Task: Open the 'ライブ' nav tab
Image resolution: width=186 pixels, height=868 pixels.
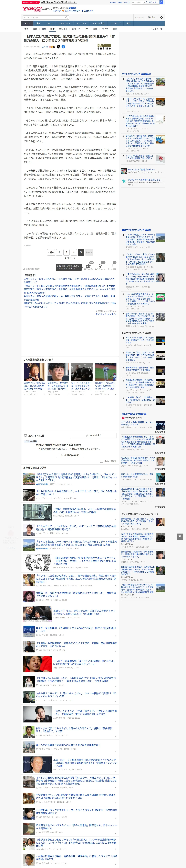Action: point(49,23)
